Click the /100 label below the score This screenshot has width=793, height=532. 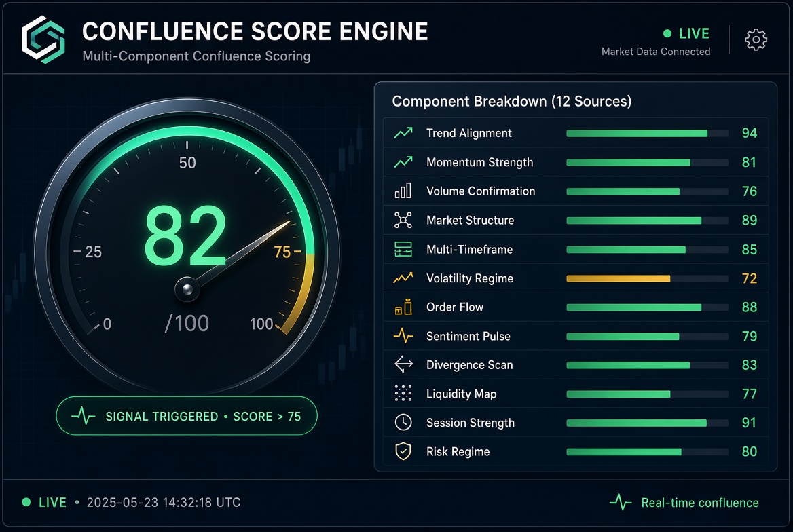click(187, 324)
